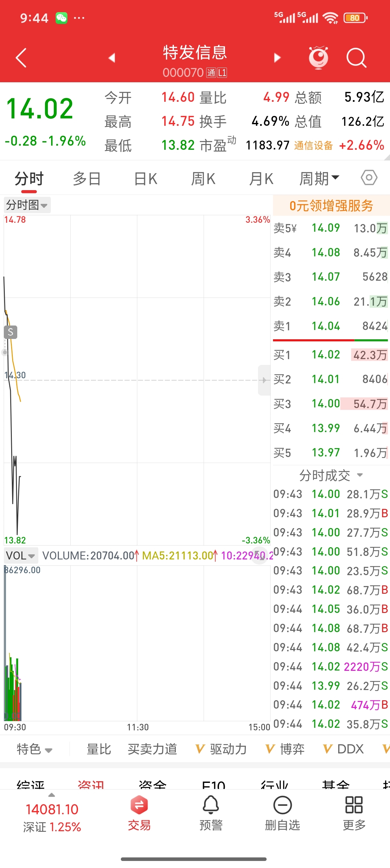Tap the 卖4 row at 14.08
Viewport: 390px width, 868px height.
point(331,253)
